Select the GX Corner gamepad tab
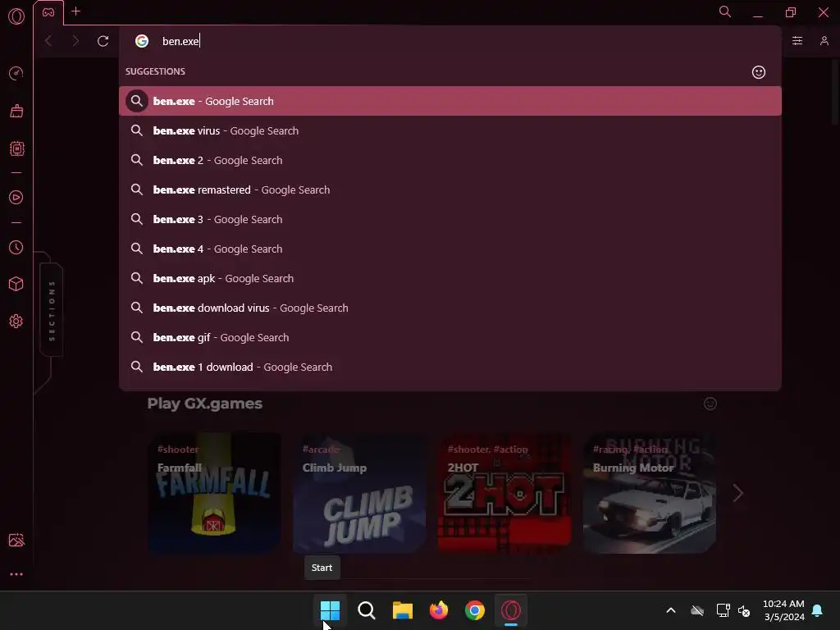This screenshot has height=630, width=840. pos(48,12)
